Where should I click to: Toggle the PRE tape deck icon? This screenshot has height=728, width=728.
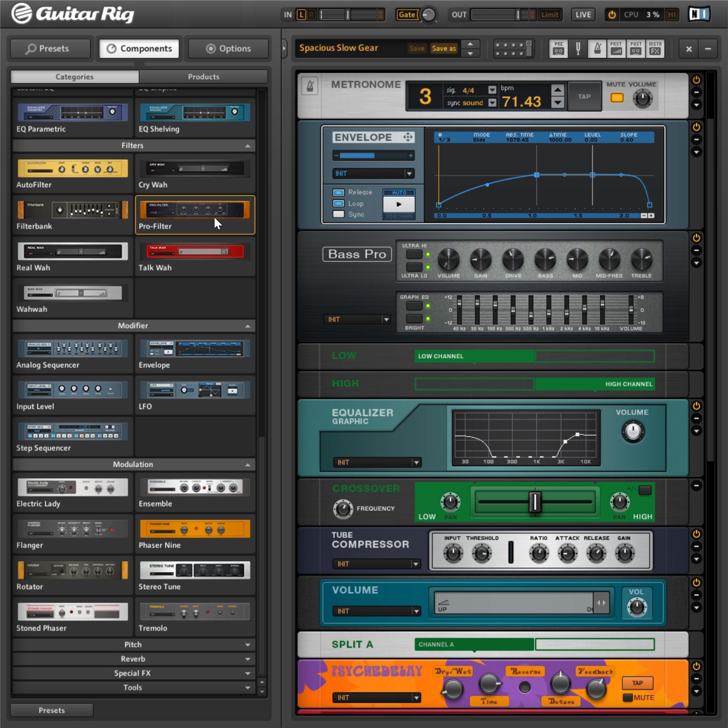pos(558,48)
